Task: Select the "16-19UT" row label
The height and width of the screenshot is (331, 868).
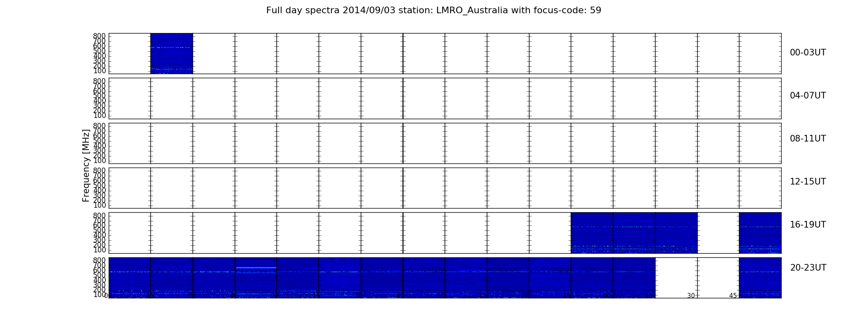Action: (808, 225)
